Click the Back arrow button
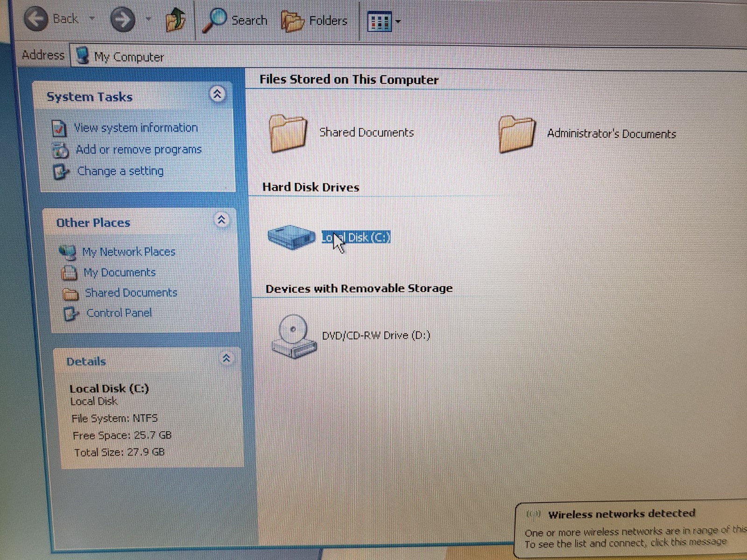 (36, 19)
